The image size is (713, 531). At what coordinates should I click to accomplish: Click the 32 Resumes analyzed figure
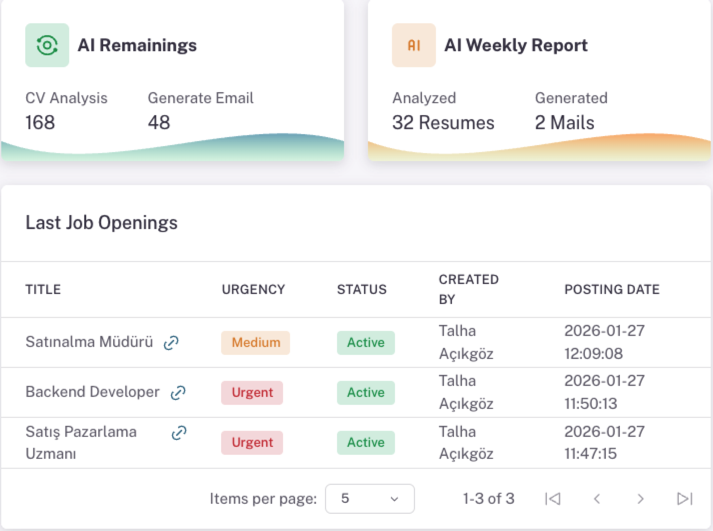pyautogui.click(x=443, y=123)
